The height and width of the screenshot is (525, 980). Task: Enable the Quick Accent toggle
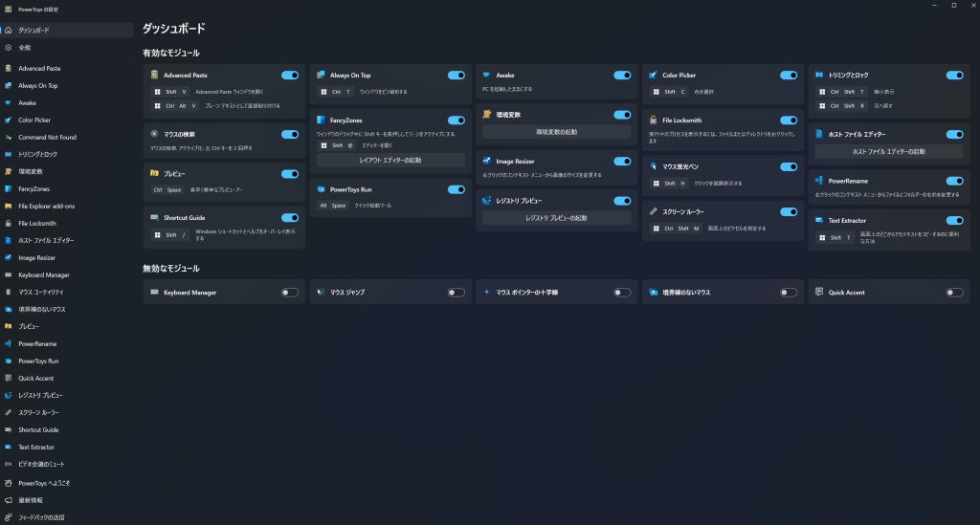click(955, 293)
